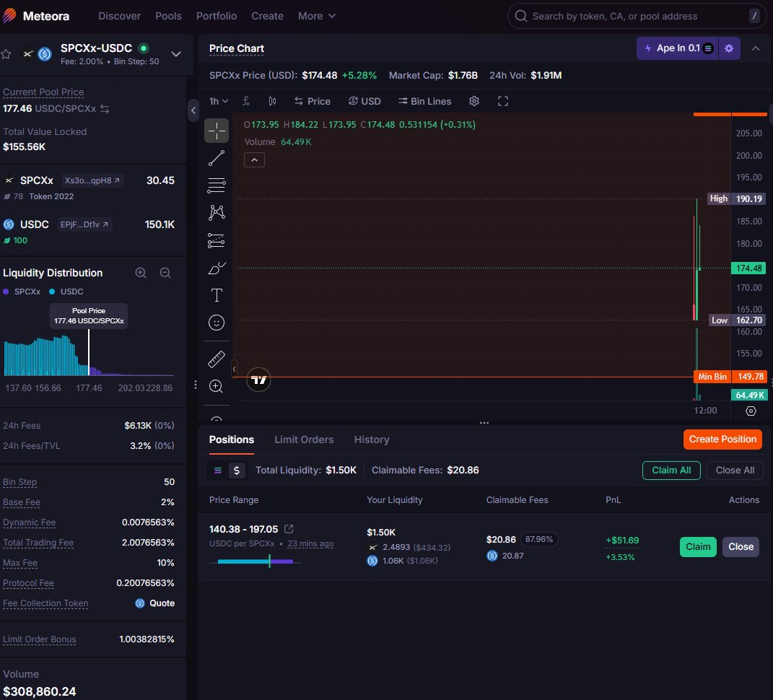
Task: Collapse the chart legend indicator arrow
Action: (x=254, y=159)
